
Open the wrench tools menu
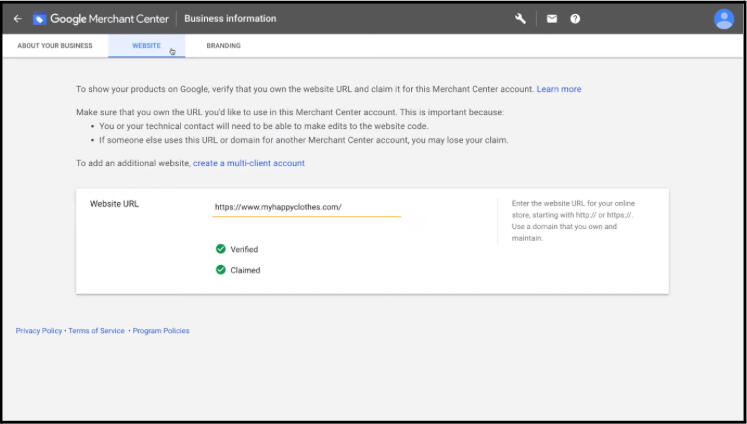tap(521, 19)
